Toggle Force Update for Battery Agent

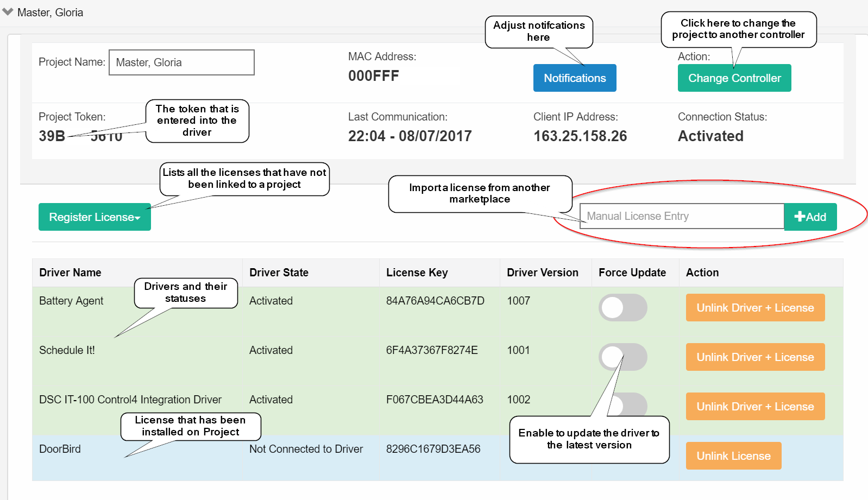click(622, 308)
